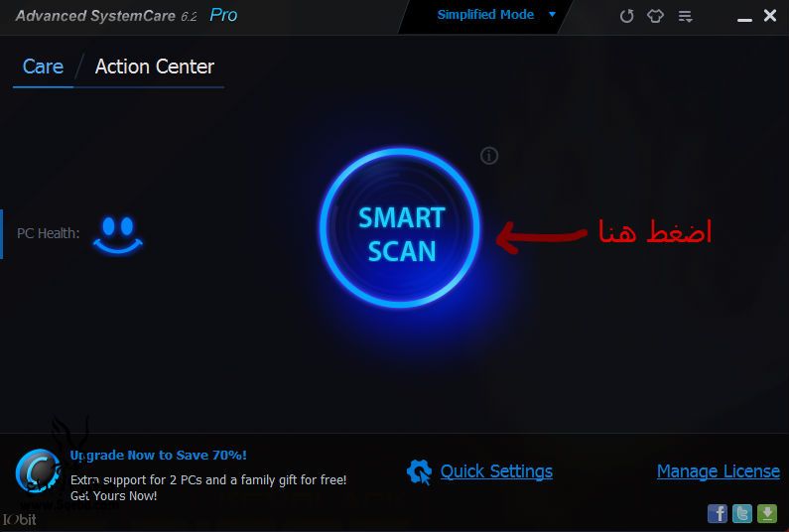Open the Twitter share icon
The height and width of the screenshot is (532, 789).
[742, 513]
